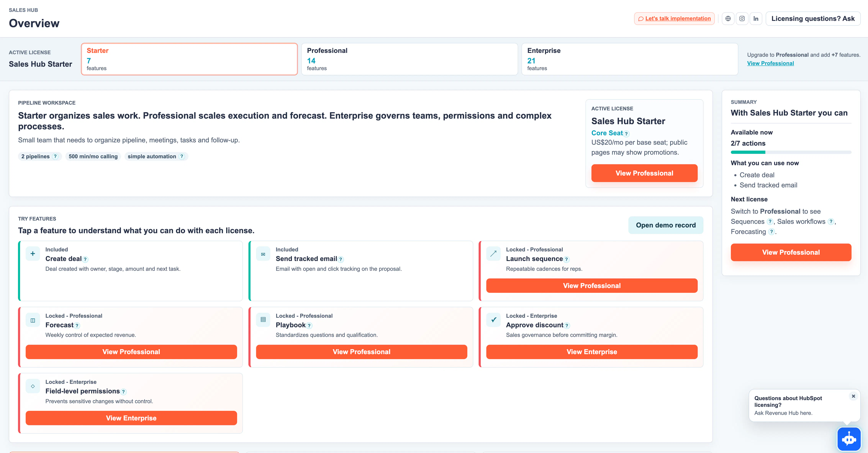Click Let's talk implementation link
This screenshot has height=453, width=868.
pyautogui.click(x=674, y=19)
